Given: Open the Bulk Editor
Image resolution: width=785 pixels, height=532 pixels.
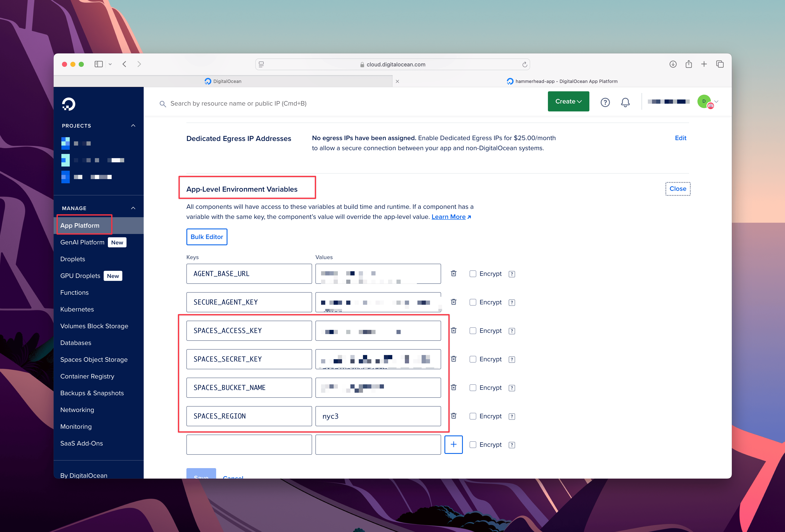Looking at the screenshot, I should pos(207,237).
